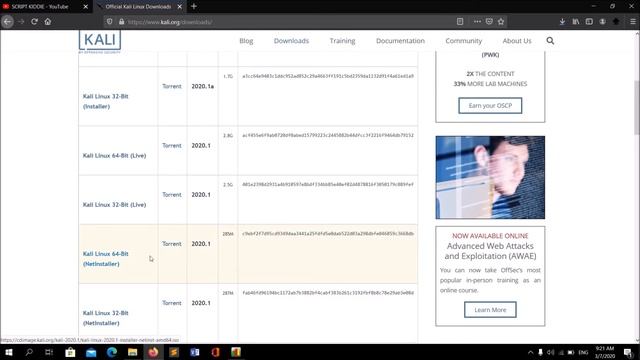Screen dimensions: 640x360
Task: Click the Kali Linux 32-Bit (Installer) link
Action: pyautogui.click(x=105, y=101)
